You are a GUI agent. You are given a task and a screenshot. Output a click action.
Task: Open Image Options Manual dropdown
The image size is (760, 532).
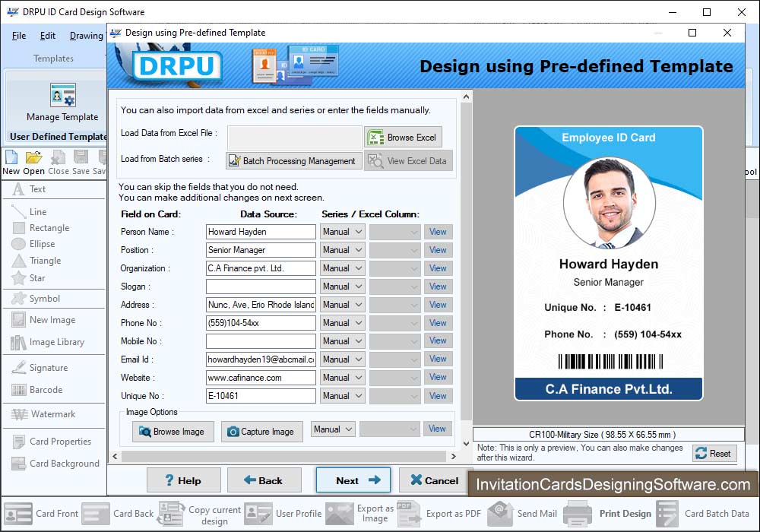[333, 429]
